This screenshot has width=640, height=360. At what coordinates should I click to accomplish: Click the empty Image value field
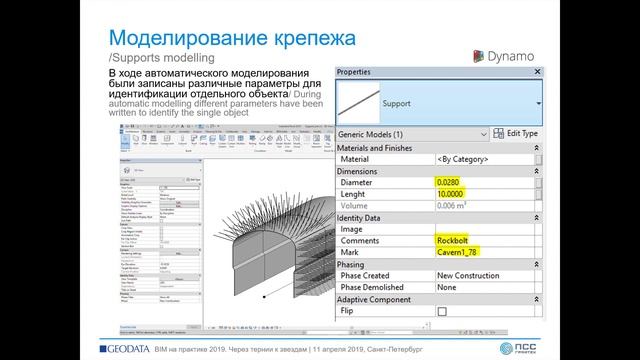tap(484, 229)
